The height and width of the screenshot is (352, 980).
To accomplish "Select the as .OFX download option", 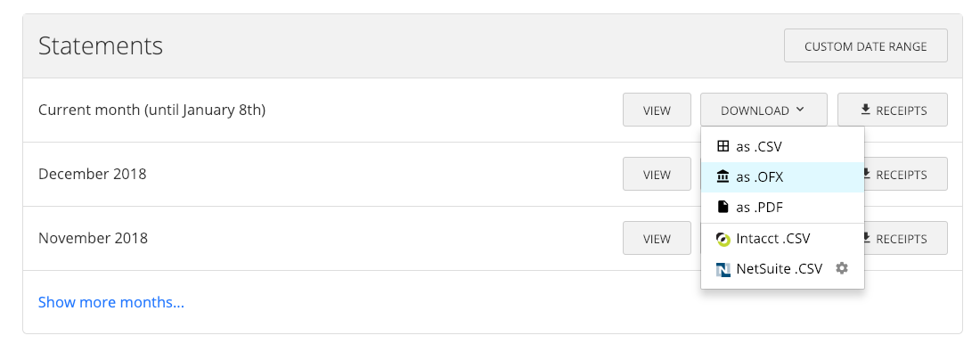I will (782, 177).
